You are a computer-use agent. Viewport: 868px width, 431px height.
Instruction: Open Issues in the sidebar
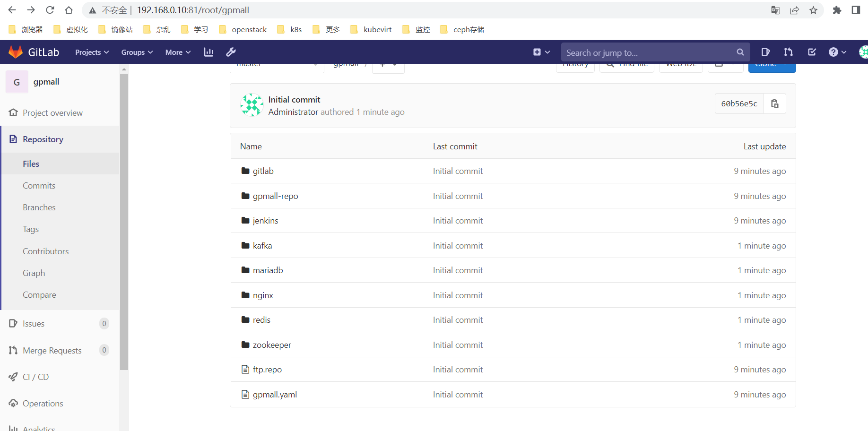(34, 324)
